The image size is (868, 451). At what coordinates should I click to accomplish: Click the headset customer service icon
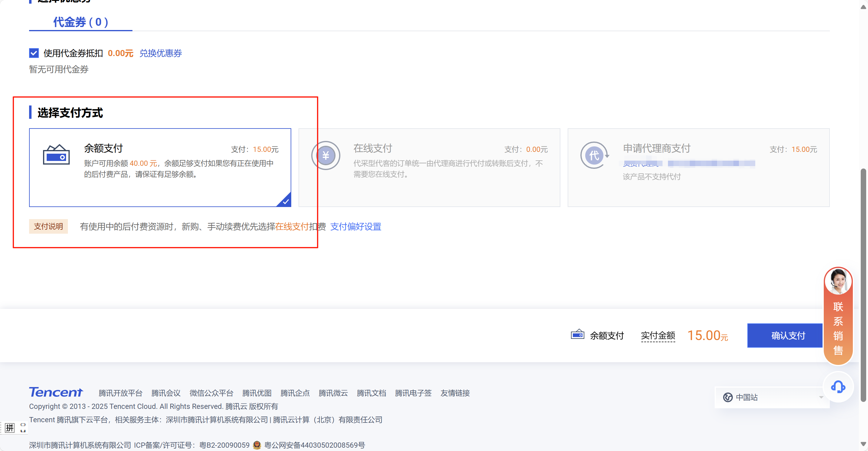(x=838, y=387)
